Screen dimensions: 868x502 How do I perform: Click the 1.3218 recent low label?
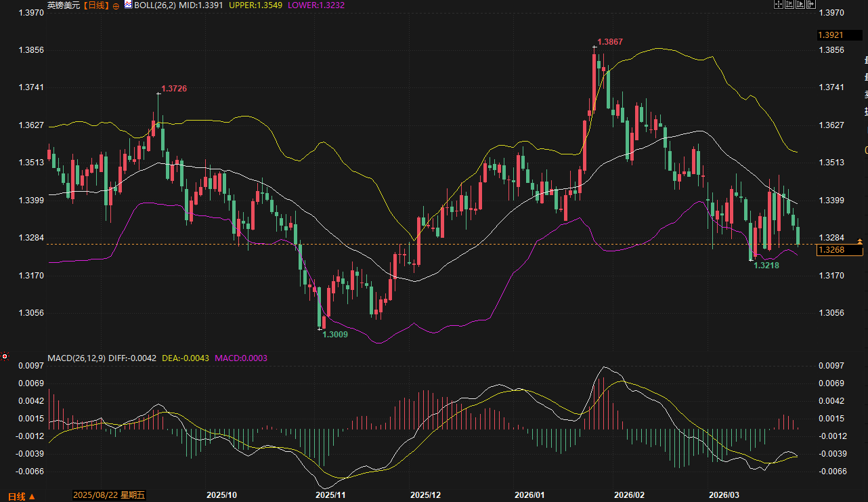click(x=766, y=266)
